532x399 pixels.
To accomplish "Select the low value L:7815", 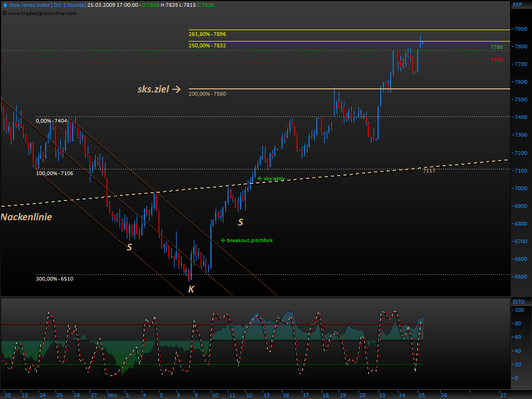I will tap(187, 5).
